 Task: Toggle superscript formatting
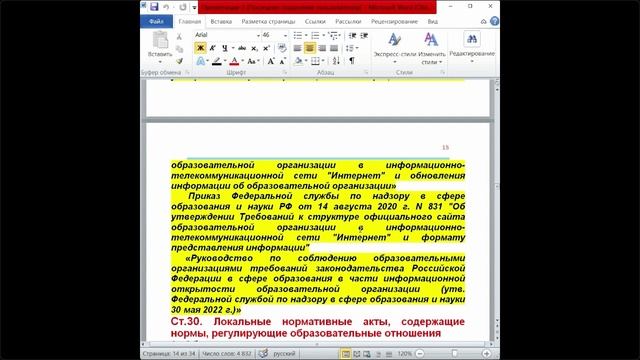tap(266, 48)
